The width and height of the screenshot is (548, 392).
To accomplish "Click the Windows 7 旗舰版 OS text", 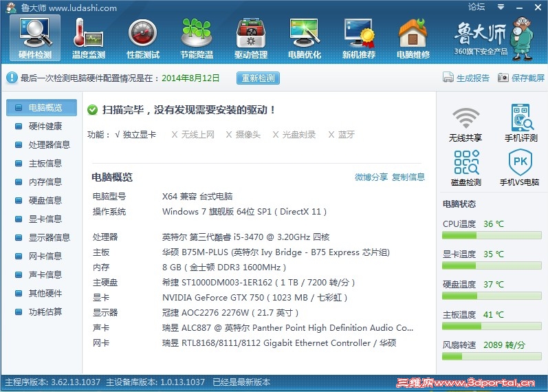I will tap(244, 212).
